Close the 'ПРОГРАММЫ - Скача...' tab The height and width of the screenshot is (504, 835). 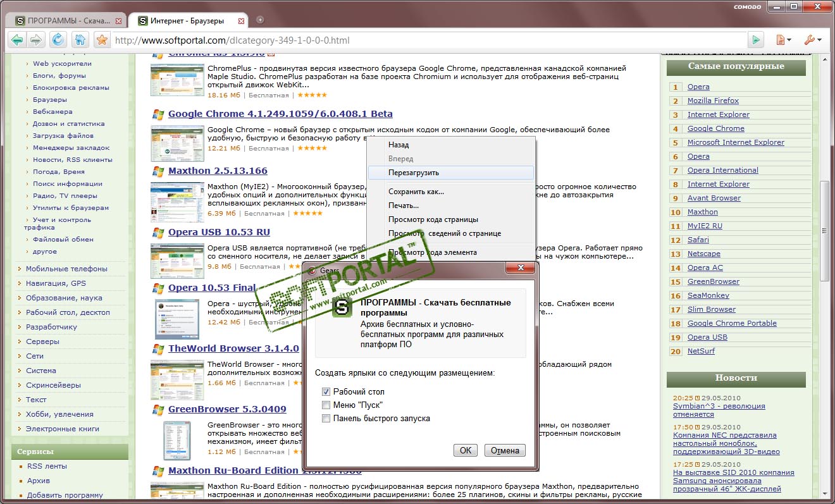point(118,21)
